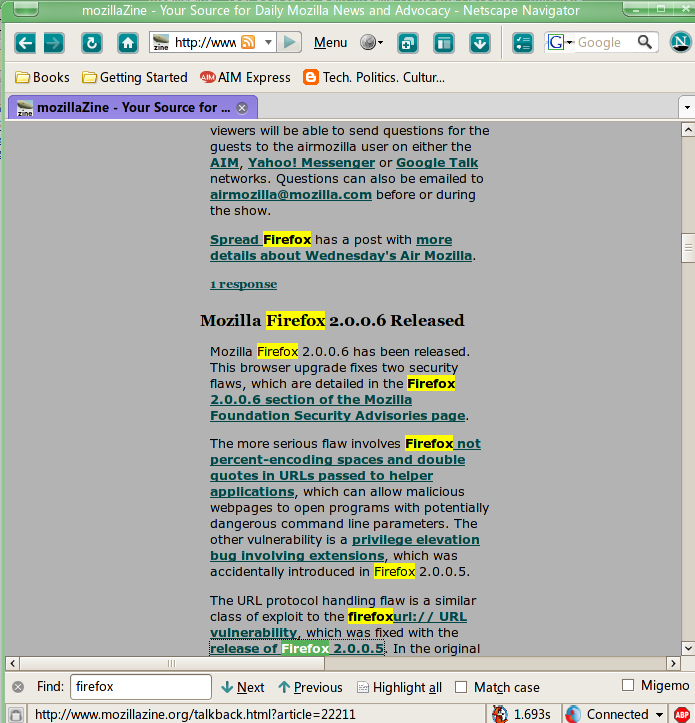This screenshot has height=723, width=695.
Task: Open the new tab toolbar icon
Action: click(x=408, y=43)
